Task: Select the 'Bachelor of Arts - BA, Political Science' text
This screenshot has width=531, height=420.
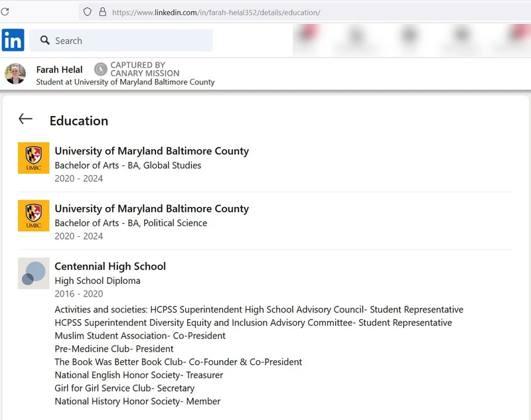Action: (x=131, y=223)
